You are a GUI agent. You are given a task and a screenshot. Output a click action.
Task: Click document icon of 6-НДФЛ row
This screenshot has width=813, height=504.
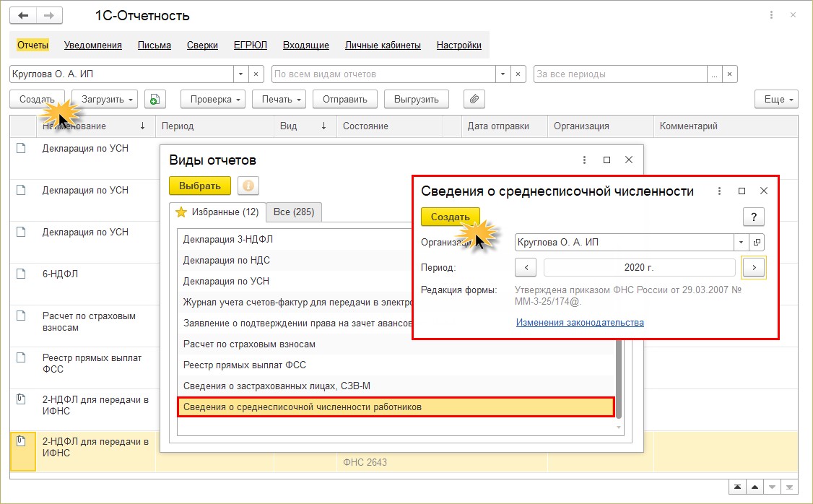tap(21, 274)
